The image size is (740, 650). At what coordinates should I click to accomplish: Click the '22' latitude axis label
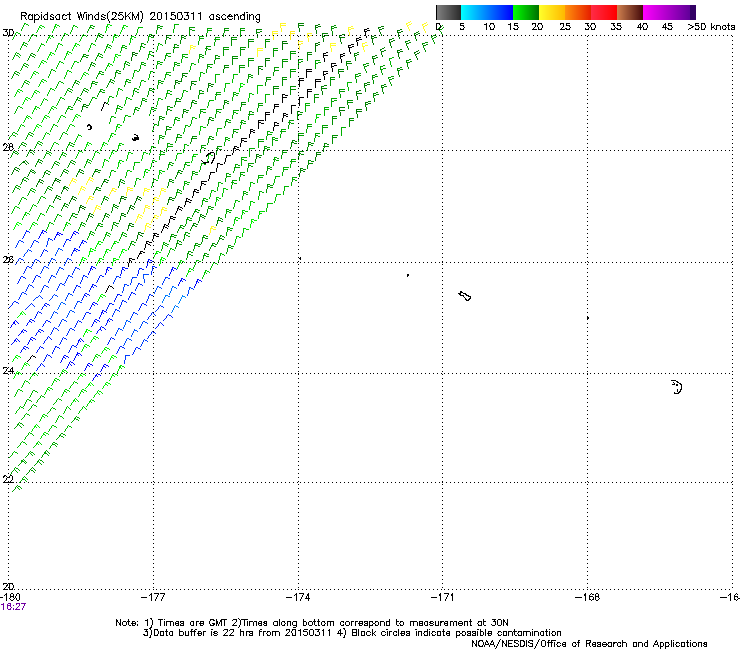[x=8, y=479]
